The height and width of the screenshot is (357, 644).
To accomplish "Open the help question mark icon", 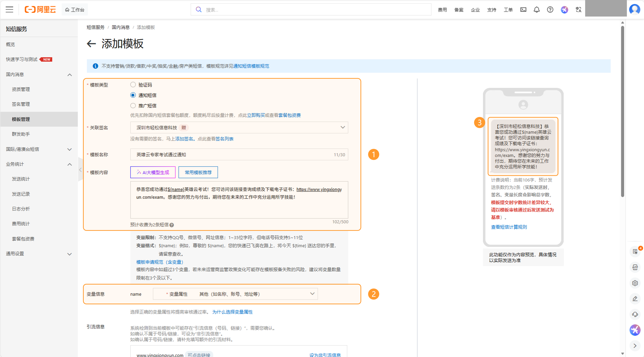I will click(550, 10).
